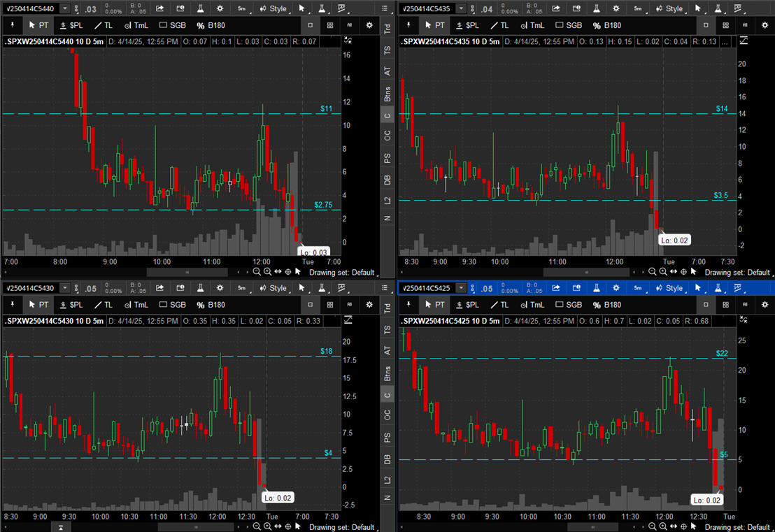
Task: Open the 5m timeframe selector on the C5435 chart
Action: (x=637, y=9)
